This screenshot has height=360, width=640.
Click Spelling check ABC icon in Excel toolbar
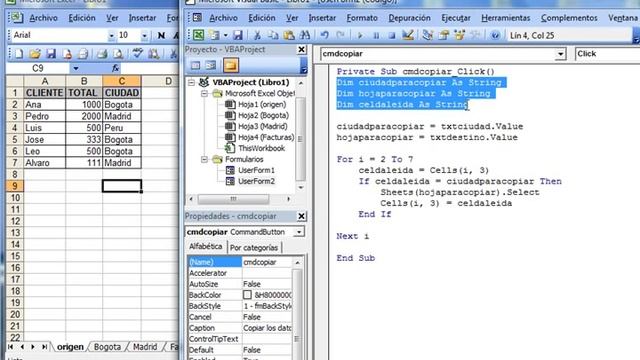[x=138, y=53]
